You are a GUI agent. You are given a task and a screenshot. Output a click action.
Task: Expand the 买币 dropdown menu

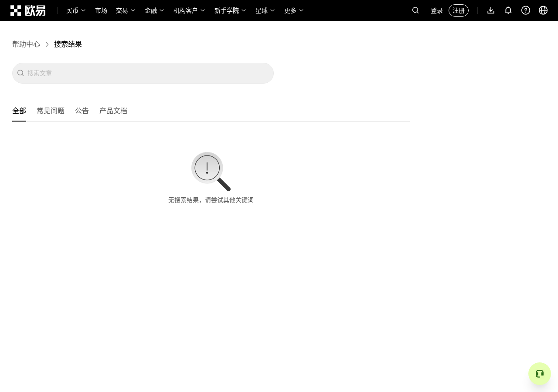[x=76, y=10]
